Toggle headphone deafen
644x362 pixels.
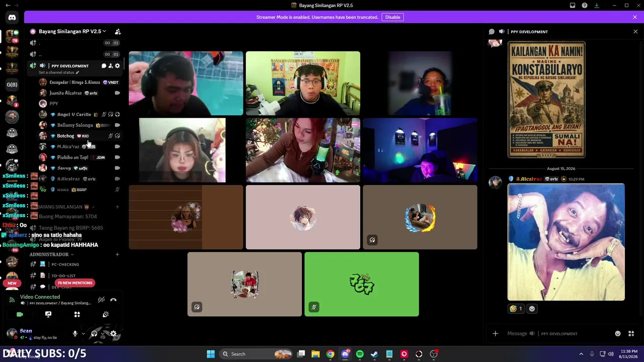[94, 334]
